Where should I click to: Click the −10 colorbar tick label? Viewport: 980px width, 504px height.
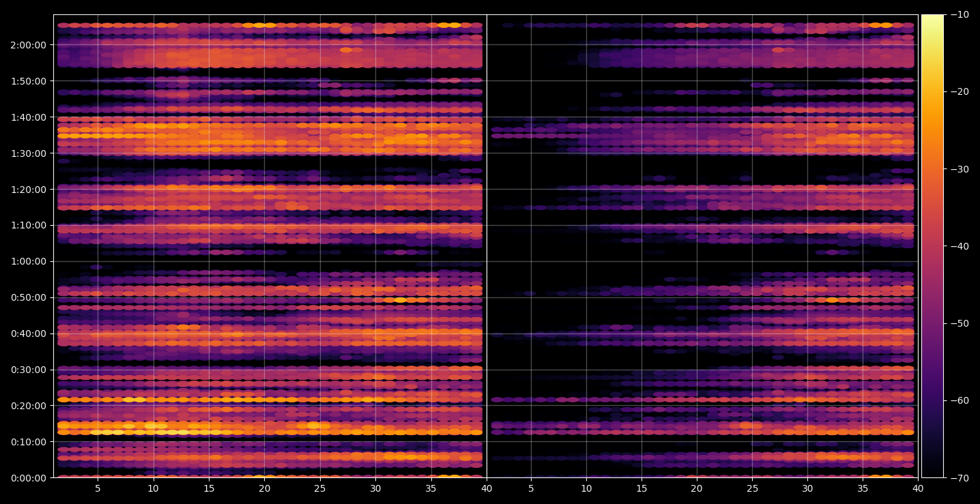[960, 15]
